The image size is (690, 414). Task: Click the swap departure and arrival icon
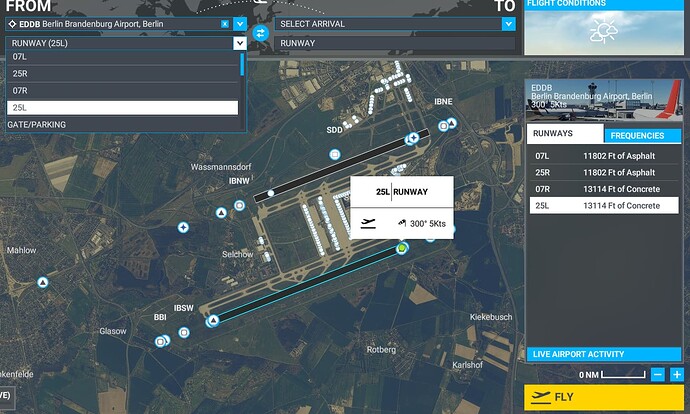point(261,33)
